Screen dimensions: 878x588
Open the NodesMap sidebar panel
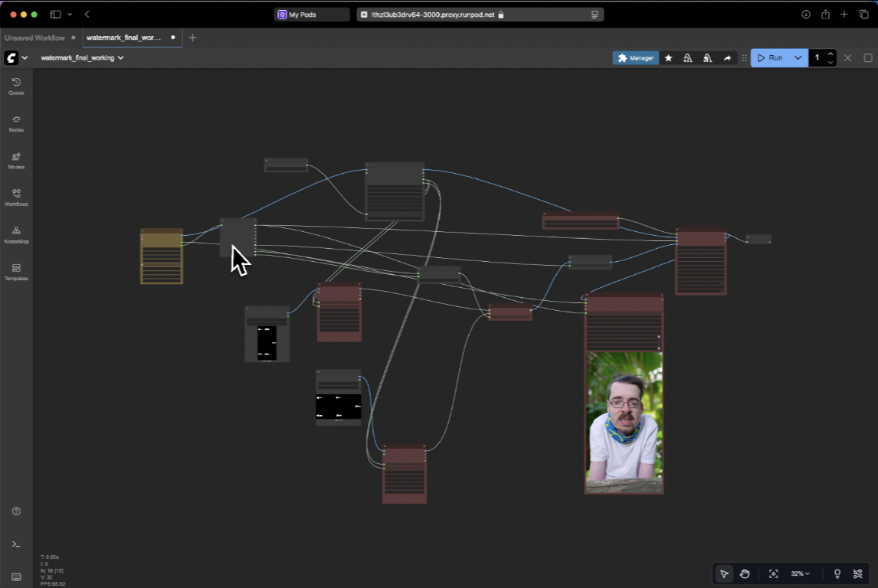coord(16,235)
